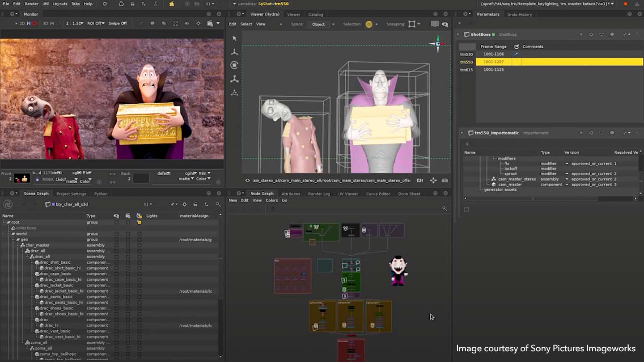Click the plus icon in trn550_Importomatic panel
The image size is (644, 362).
(467, 144)
